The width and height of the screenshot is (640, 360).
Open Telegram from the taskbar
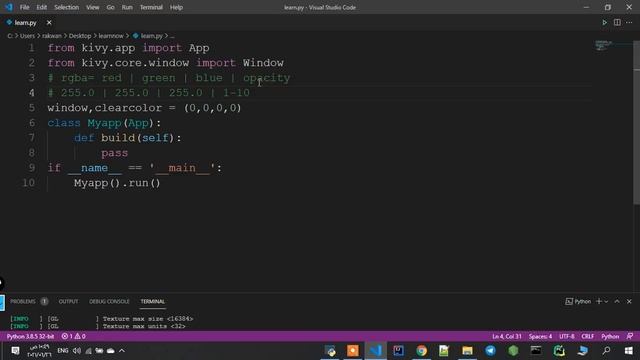click(x=490, y=351)
